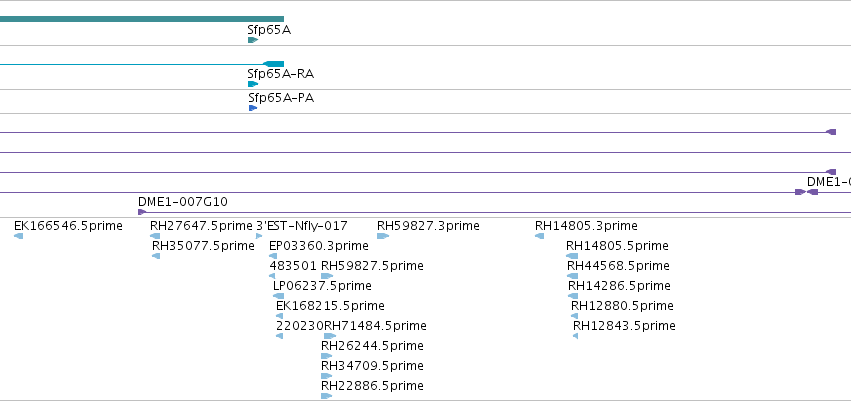Select the Sfp65A-RA transcript arrow
851x401 pixels.
click(x=253, y=84)
